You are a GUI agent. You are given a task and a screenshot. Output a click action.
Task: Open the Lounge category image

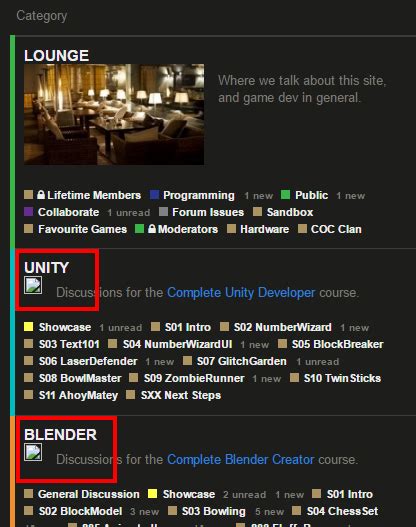pos(114,114)
